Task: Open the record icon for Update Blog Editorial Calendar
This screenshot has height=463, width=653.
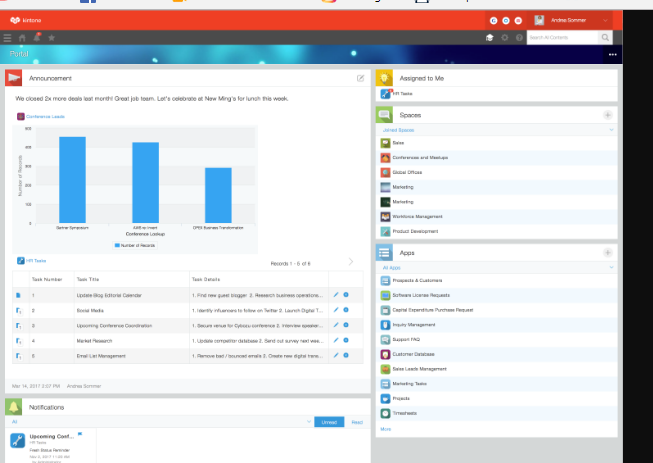Action: point(18,296)
